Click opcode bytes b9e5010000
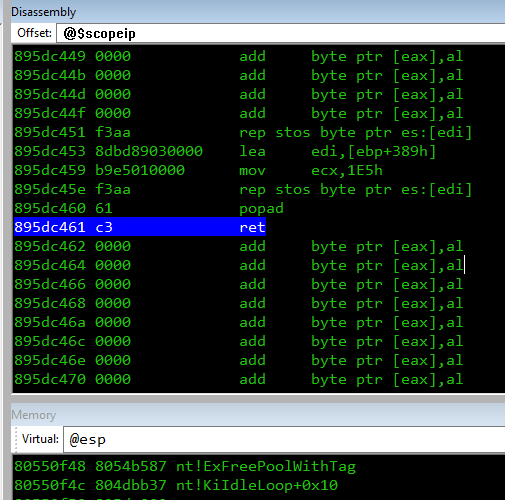505x500 pixels. (x=140, y=170)
